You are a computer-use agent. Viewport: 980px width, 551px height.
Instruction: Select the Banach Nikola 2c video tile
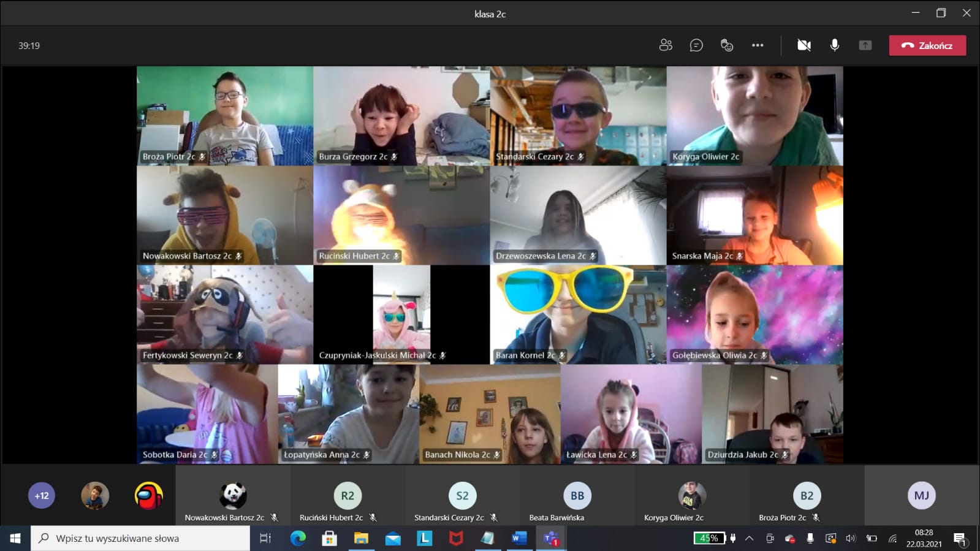pos(490,414)
